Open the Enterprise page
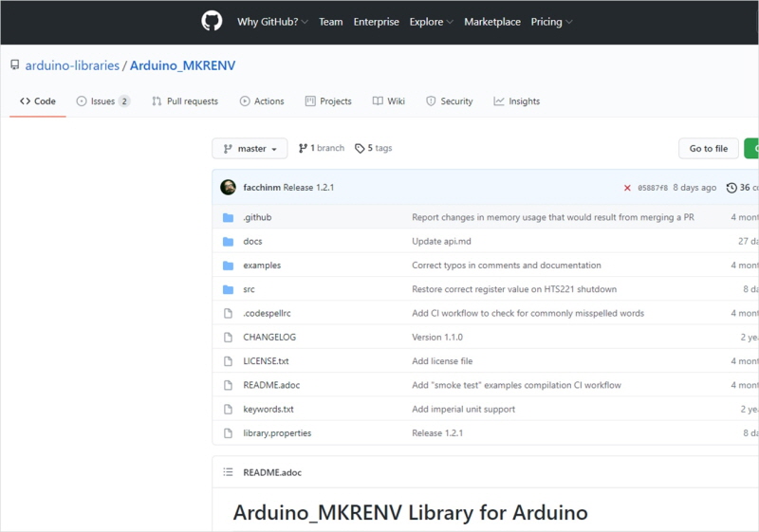Screen dimensions: 759x532 [376, 22]
